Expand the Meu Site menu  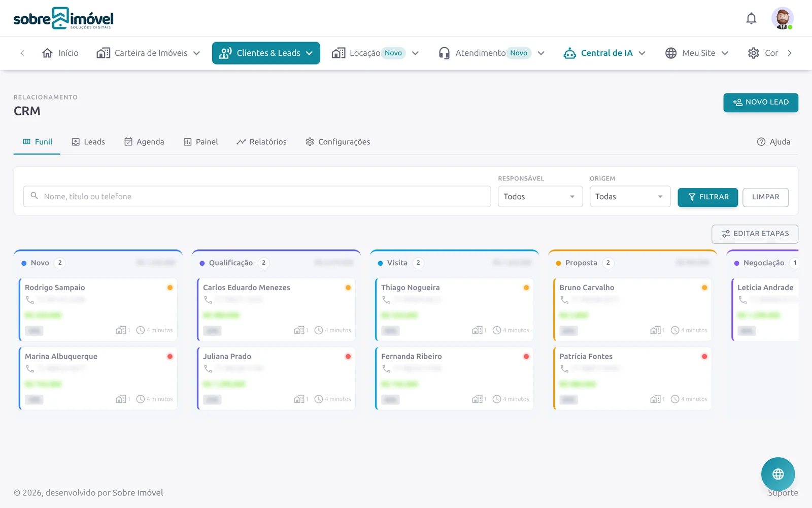(697, 53)
